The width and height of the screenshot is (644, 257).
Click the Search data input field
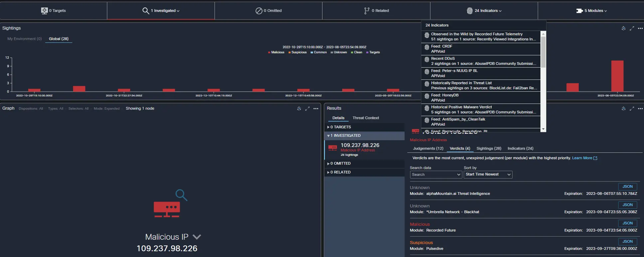[435, 174]
